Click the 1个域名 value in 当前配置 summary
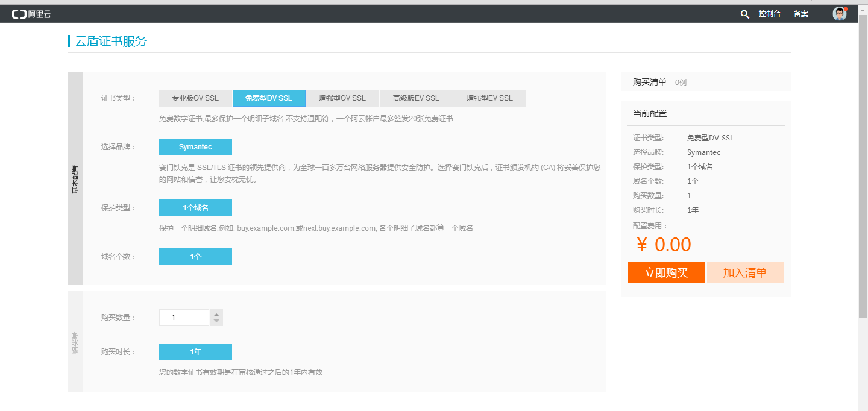This screenshot has height=411, width=868. [700, 167]
